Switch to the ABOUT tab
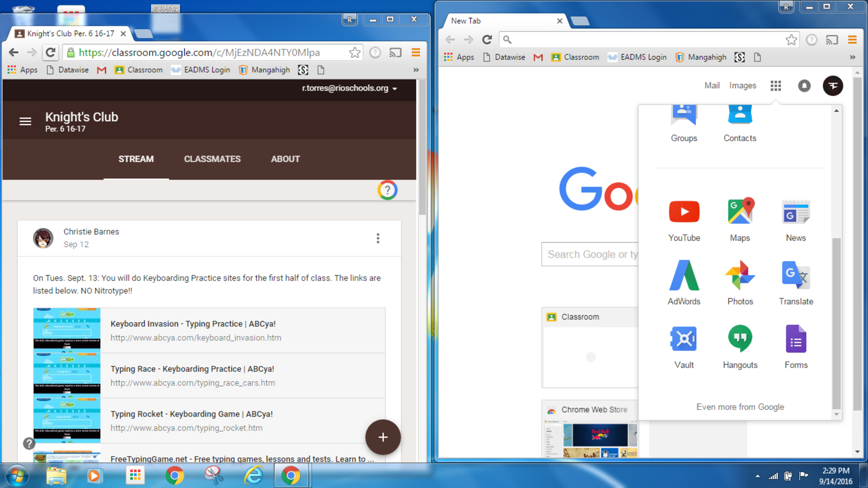 pyautogui.click(x=285, y=159)
